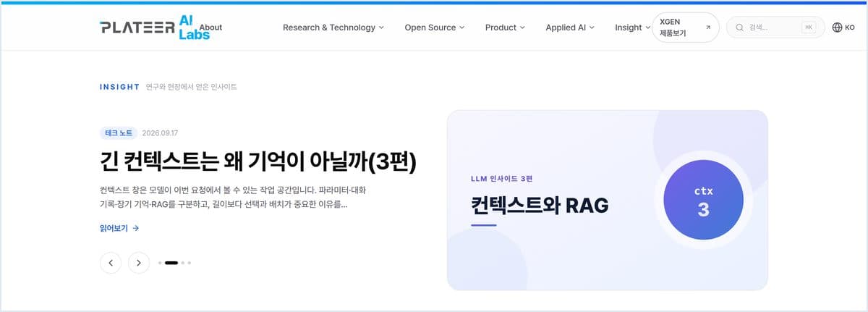Image resolution: width=868 pixels, height=312 pixels.
Task: Select the active carousel indicator bar
Action: tap(171, 263)
